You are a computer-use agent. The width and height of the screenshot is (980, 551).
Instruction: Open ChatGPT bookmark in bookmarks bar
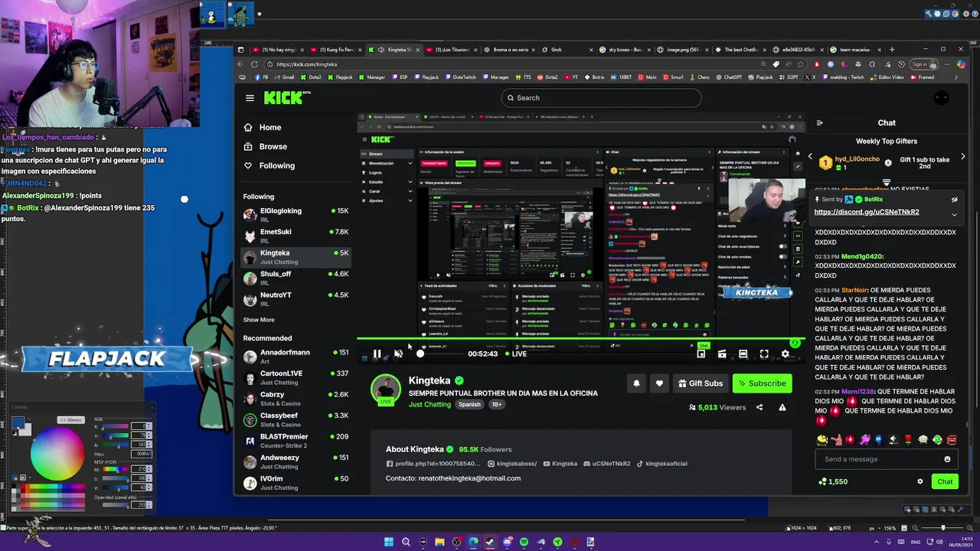728,77
